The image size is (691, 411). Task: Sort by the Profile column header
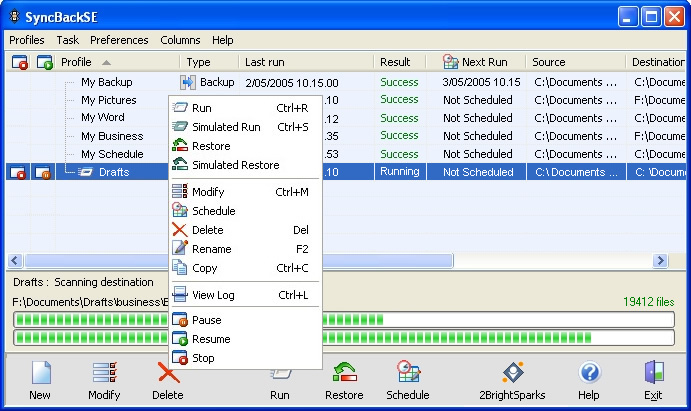pos(118,62)
